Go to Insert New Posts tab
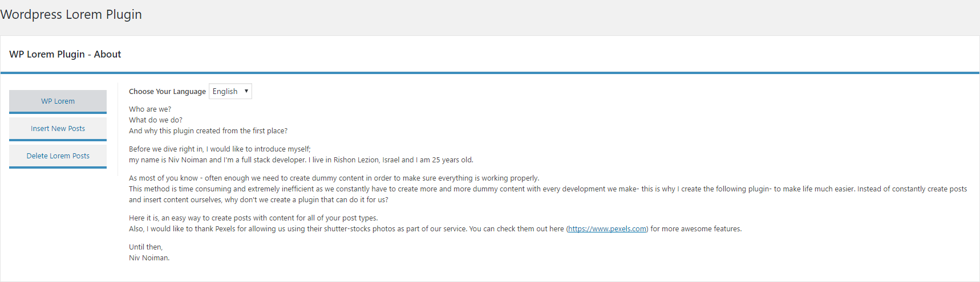The width and height of the screenshot is (980, 282). [x=58, y=129]
